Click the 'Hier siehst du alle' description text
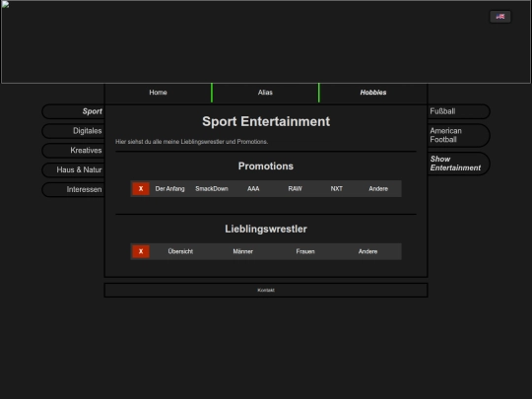Viewport: 532px width, 399px height. coord(192,142)
